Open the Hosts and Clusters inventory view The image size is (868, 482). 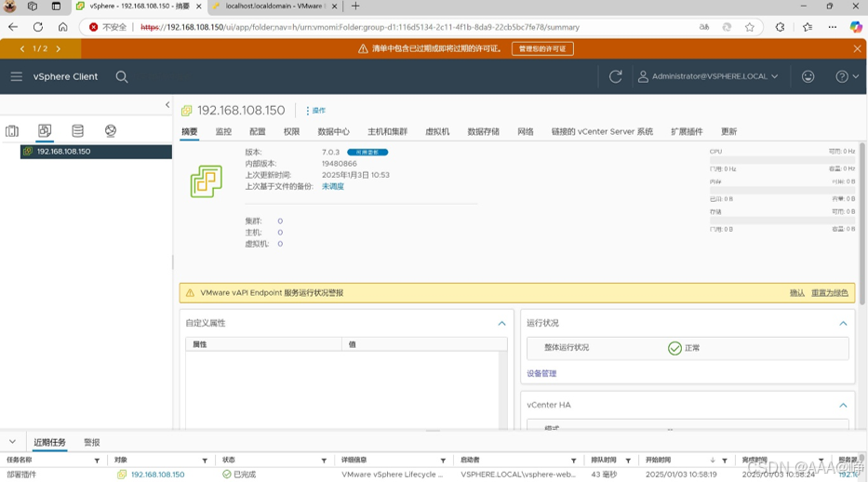(12, 131)
